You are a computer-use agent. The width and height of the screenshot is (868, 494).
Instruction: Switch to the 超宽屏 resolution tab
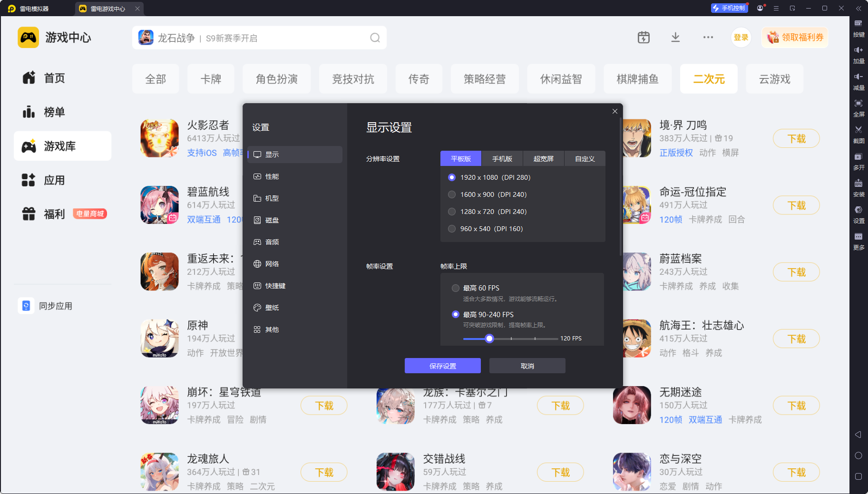pyautogui.click(x=544, y=159)
